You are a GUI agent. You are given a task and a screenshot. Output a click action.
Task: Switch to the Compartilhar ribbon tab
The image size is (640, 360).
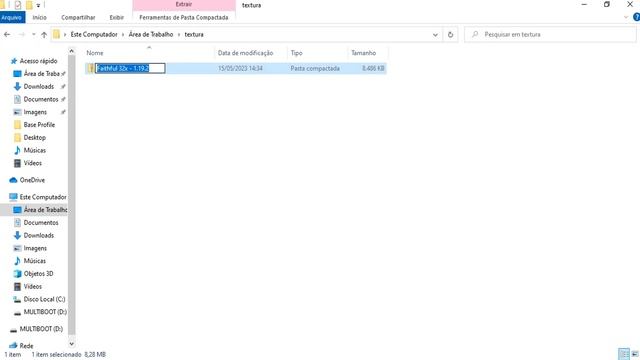(78, 18)
